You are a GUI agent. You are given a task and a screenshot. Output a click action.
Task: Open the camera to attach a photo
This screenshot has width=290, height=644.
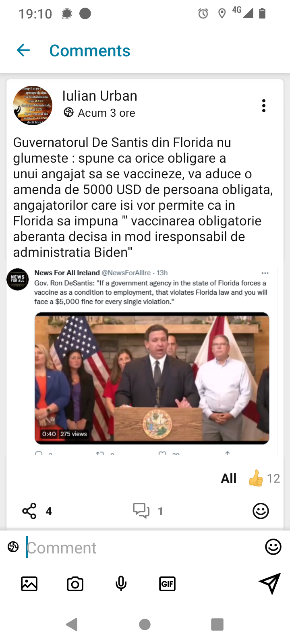pyautogui.click(x=75, y=584)
